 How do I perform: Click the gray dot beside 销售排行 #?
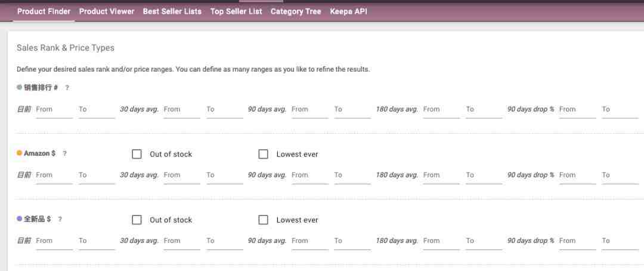coord(19,87)
